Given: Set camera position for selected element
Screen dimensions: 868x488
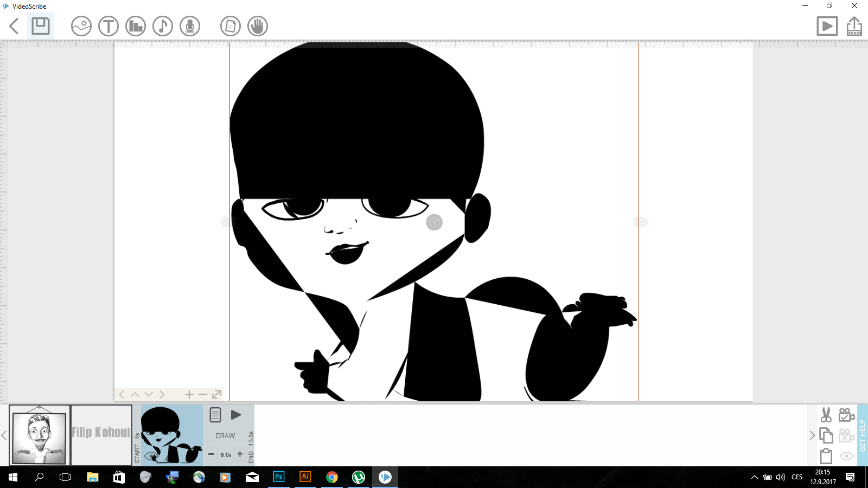Looking at the screenshot, I should (846, 415).
